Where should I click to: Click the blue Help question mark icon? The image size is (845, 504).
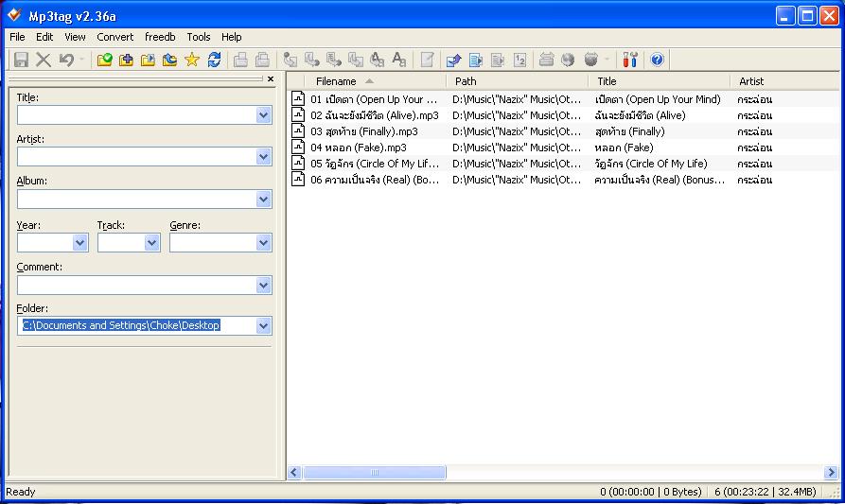(x=657, y=60)
